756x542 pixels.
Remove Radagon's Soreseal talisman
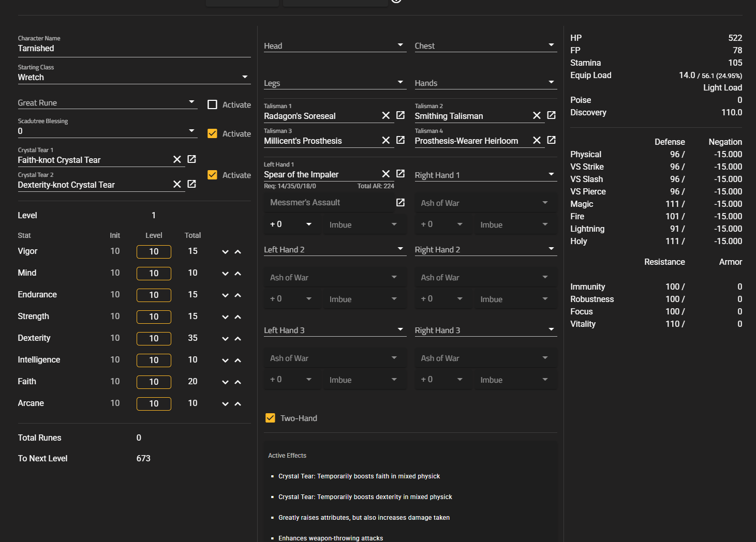386,115
